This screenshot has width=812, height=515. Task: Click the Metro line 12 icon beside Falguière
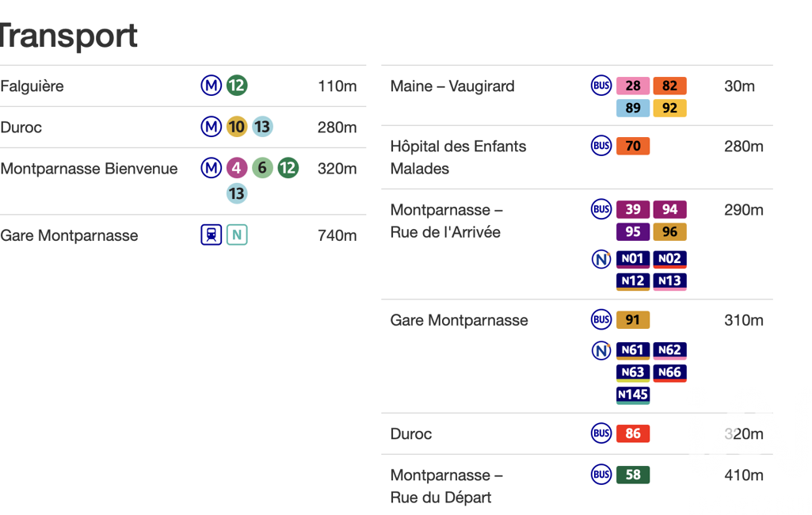coord(237,86)
